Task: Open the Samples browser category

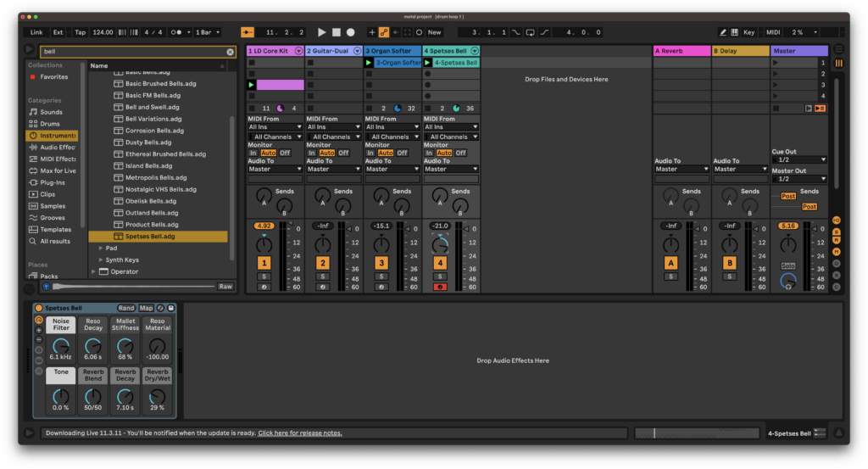Action: (53, 206)
